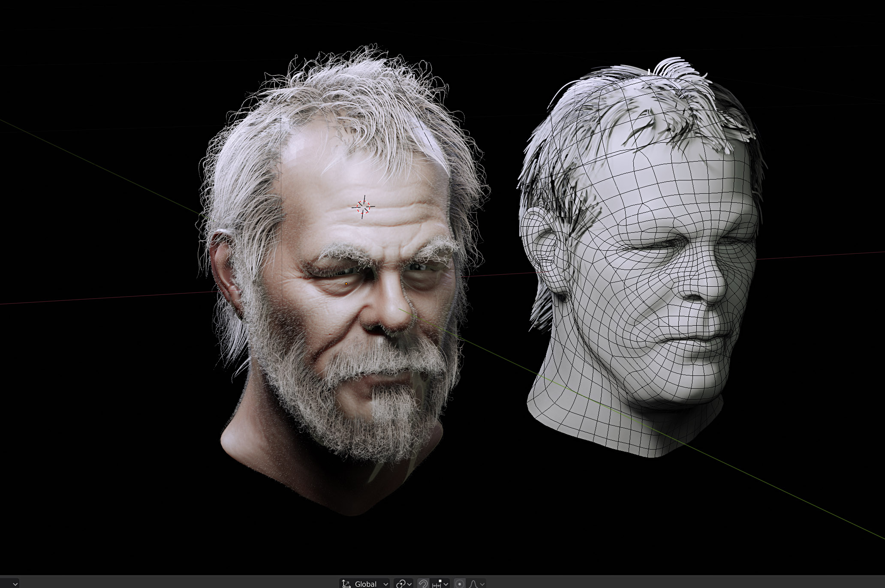The height and width of the screenshot is (588, 885).
Task: Open the cut-off dropdown at bottom-left corner
Action: [x=9, y=584]
